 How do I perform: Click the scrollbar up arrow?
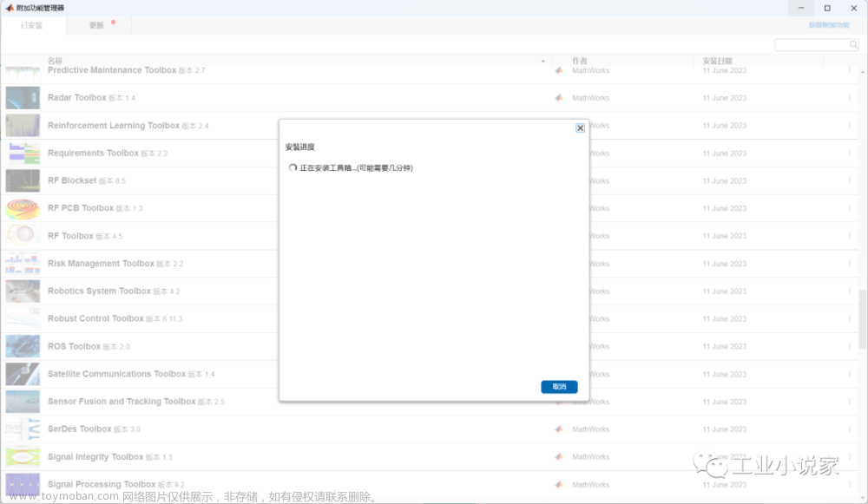click(863, 73)
